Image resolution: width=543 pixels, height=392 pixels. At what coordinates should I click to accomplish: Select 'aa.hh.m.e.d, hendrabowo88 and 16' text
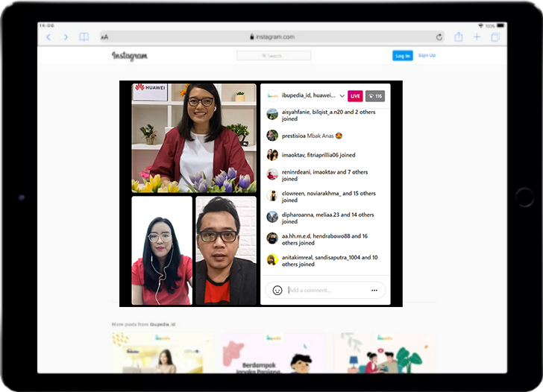(324, 236)
